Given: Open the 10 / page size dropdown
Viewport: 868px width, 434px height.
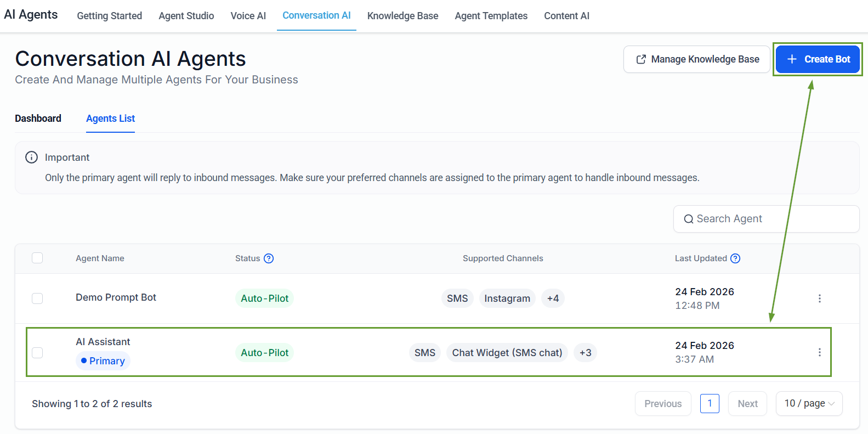Looking at the screenshot, I should point(809,404).
